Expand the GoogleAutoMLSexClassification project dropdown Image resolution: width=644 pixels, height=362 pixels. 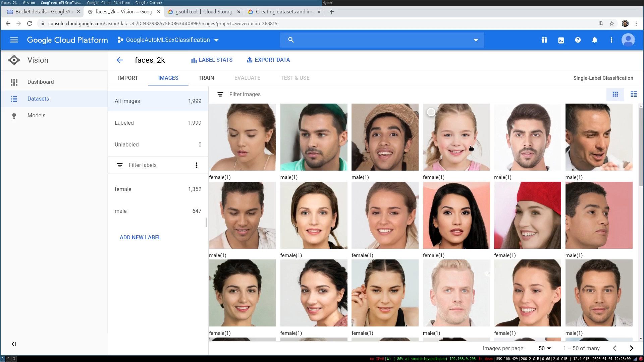[217, 40]
